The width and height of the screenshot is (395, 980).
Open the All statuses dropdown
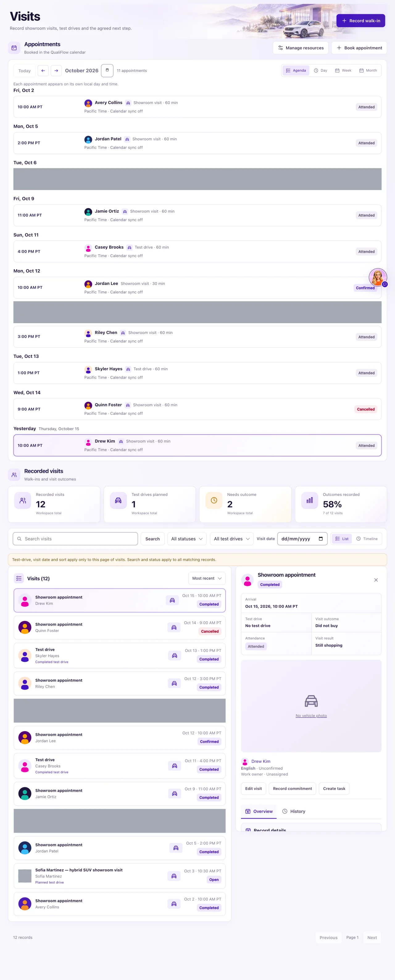pos(187,539)
